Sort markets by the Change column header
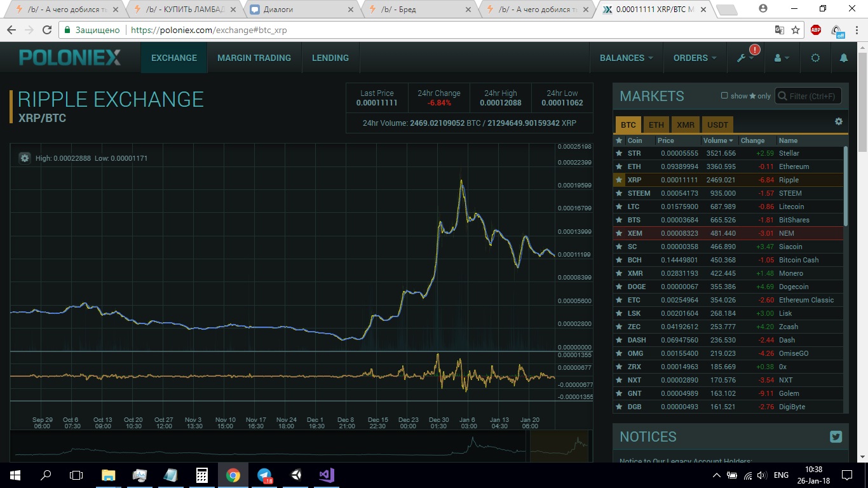868x488 pixels. 753,140
